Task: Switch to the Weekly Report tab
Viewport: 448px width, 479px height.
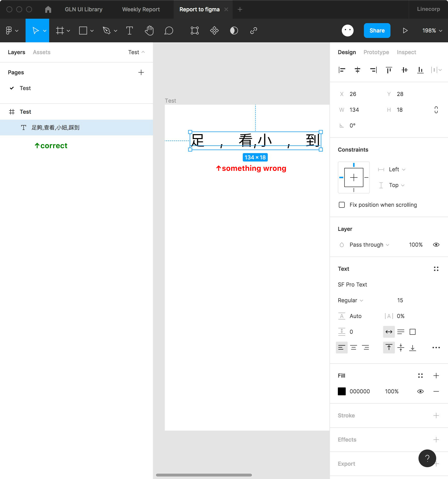Action: tap(141, 9)
